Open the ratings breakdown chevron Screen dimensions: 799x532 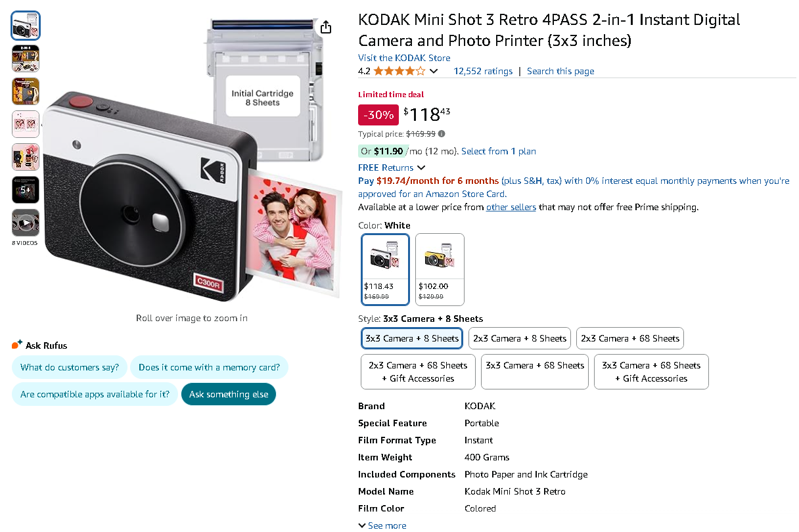[x=434, y=71]
